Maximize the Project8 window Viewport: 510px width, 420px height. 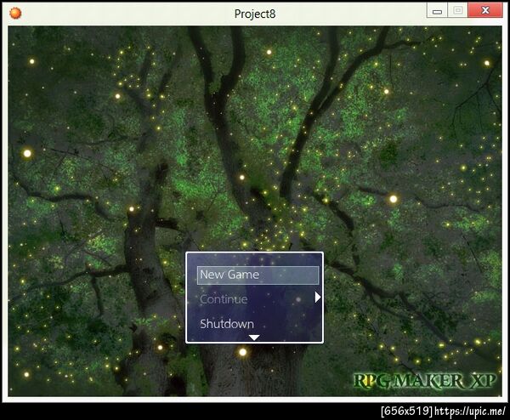coord(457,10)
